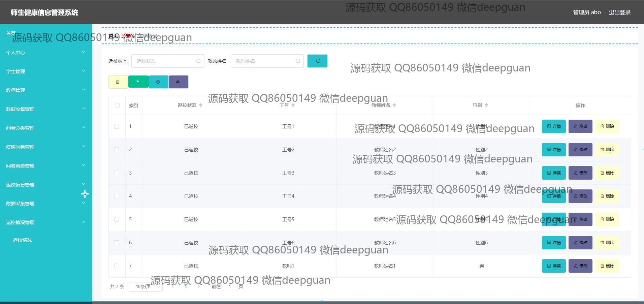This screenshot has width=644, height=304.
Task: Open 详情 for row 工号3
Action: click(554, 173)
